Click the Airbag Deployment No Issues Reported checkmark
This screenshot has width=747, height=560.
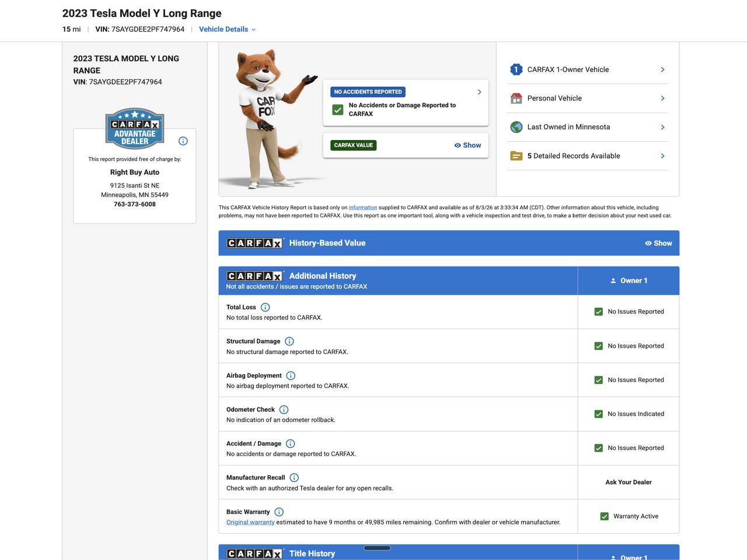point(598,380)
